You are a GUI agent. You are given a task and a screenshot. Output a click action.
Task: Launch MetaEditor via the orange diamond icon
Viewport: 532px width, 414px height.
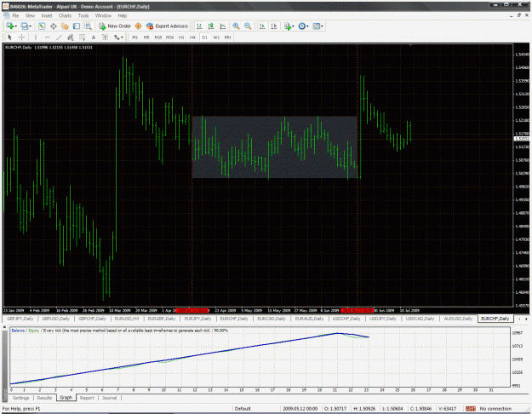click(x=138, y=26)
